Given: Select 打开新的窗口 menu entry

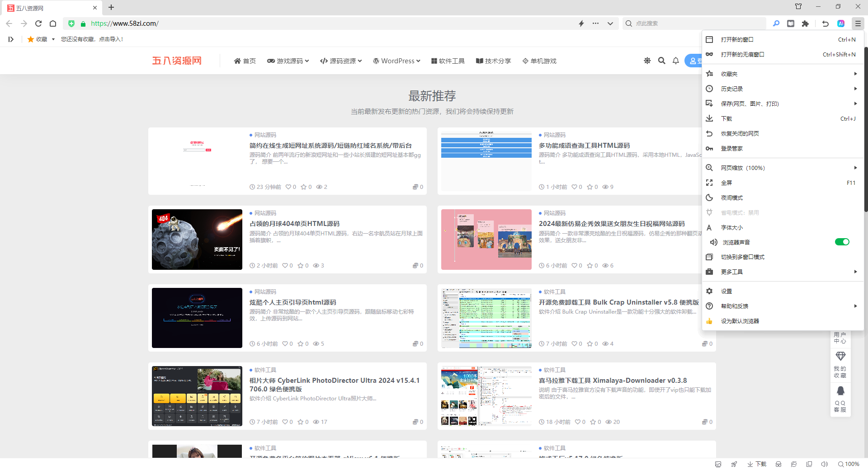Looking at the screenshot, I should pos(783,40).
